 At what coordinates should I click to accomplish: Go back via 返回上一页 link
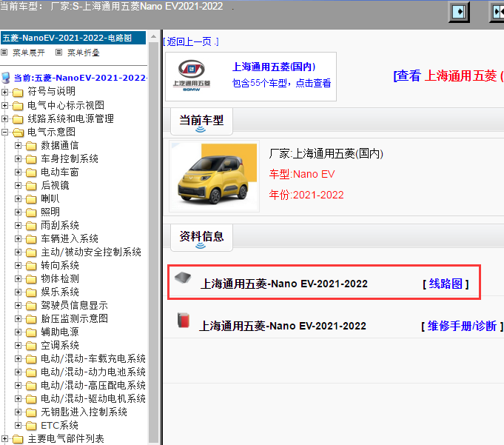pos(191,41)
